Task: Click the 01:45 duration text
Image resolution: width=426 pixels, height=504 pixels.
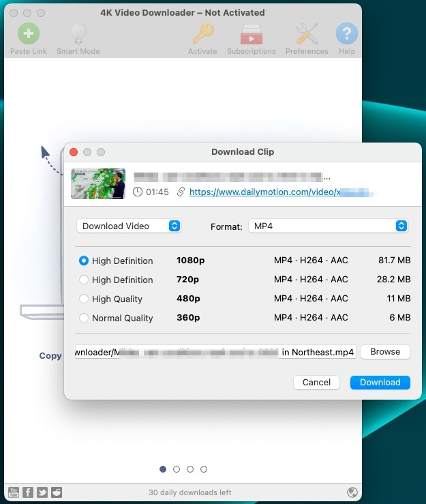Action: point(157,192)
